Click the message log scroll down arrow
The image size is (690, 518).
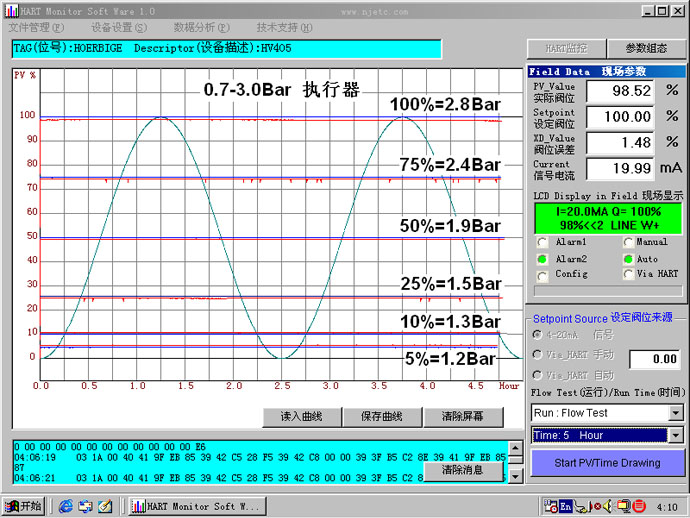(x=515, y=476)
